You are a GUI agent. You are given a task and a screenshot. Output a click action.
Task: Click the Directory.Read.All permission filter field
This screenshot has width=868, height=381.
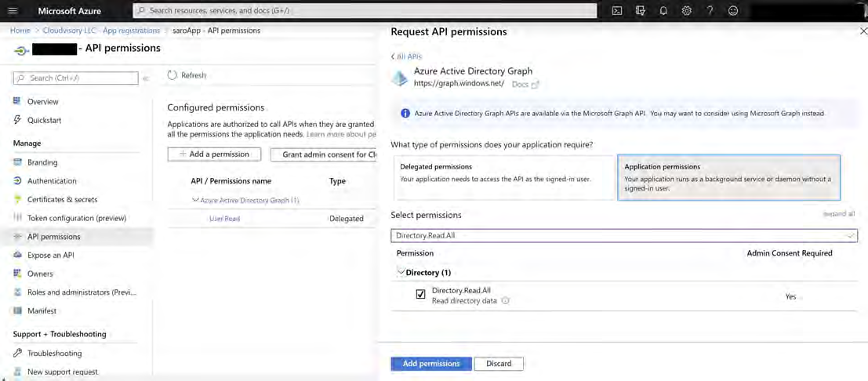coord(624,235)
